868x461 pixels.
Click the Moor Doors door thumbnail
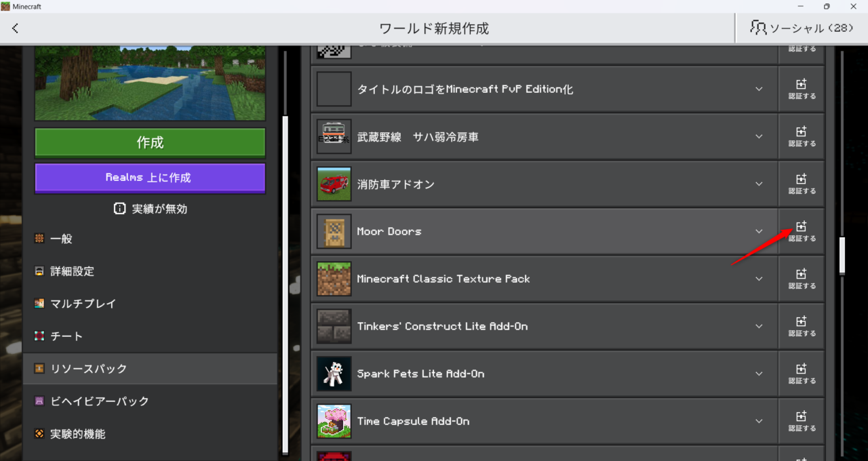[x=334, y=231]
